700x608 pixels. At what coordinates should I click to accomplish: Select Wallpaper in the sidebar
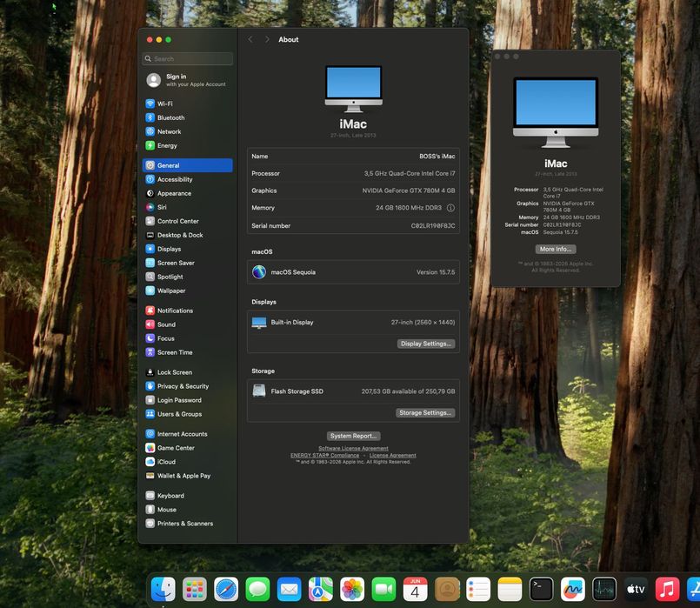188,291
